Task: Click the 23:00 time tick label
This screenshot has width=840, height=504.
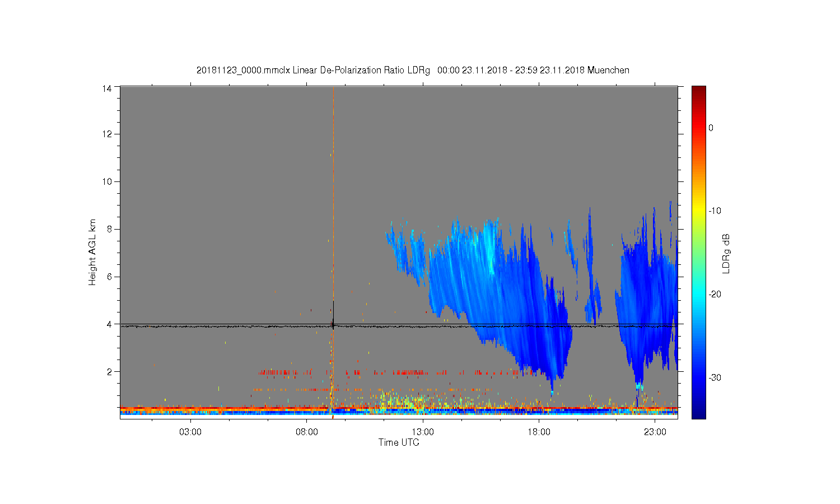Action: point(655,432)
